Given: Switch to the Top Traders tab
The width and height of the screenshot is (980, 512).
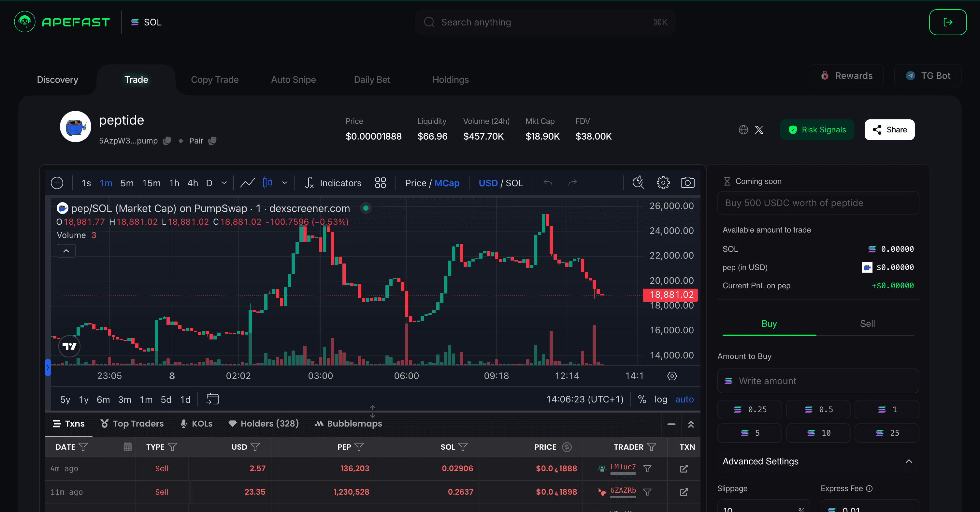Looking at the screenshot, I should coord(132,424).
